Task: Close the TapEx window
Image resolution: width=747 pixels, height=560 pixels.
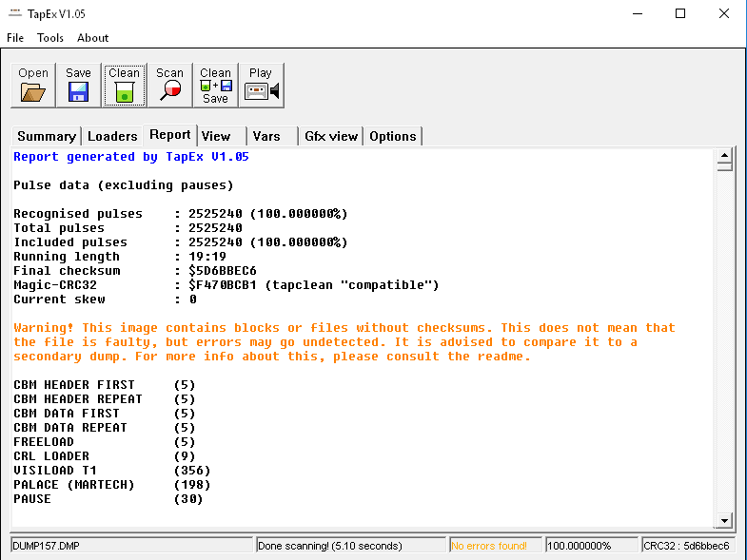Action: click(723, 13)
